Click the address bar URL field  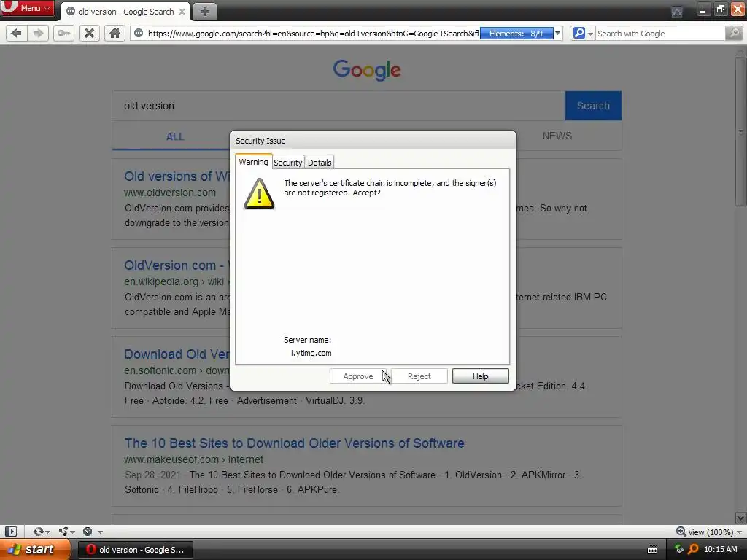point(312,34)
